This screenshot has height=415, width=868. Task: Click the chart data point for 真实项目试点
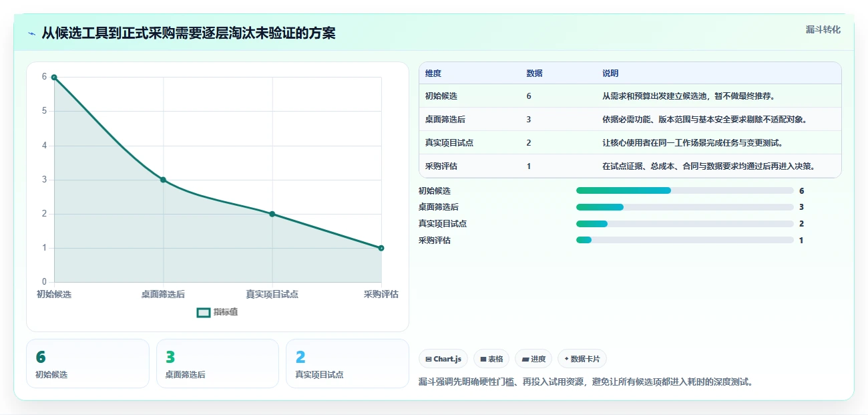coord(272,214)
